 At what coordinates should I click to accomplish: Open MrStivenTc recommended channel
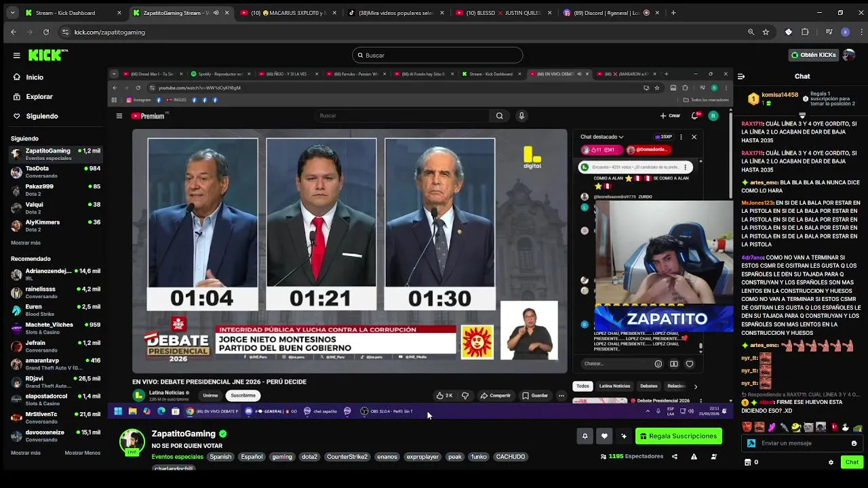(56, 417)
